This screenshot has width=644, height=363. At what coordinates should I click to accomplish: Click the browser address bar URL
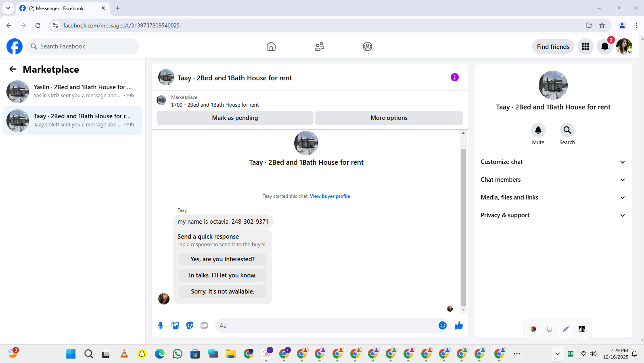click(121, 25)
